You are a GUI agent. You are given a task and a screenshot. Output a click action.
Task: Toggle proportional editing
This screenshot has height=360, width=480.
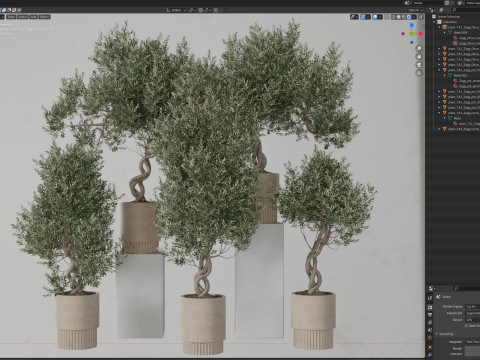pyautogui.click(x=215, y=10)
